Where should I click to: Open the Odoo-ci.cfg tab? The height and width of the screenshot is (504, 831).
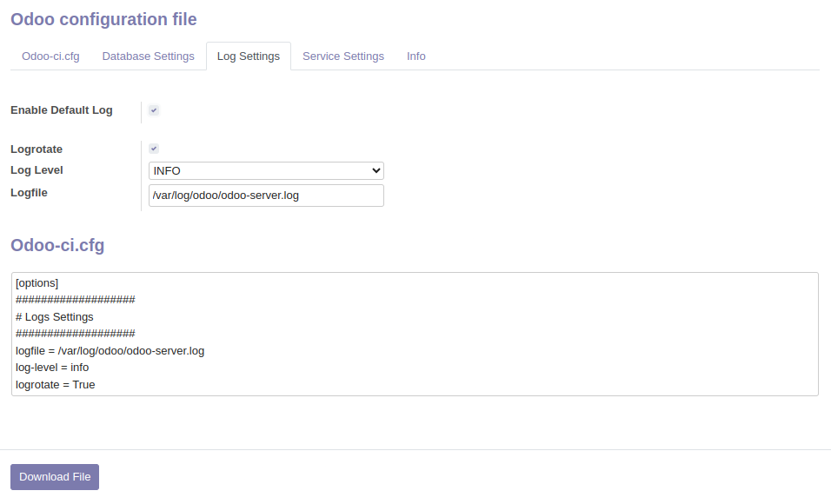tap(50, 56)
